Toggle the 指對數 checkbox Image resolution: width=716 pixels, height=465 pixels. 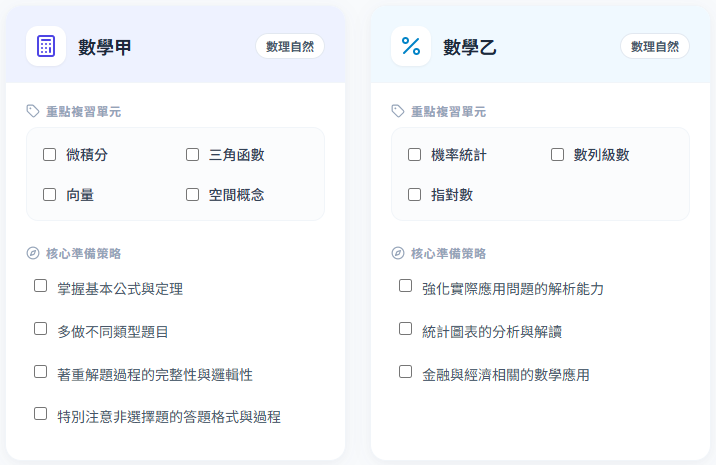click(414, 195)
